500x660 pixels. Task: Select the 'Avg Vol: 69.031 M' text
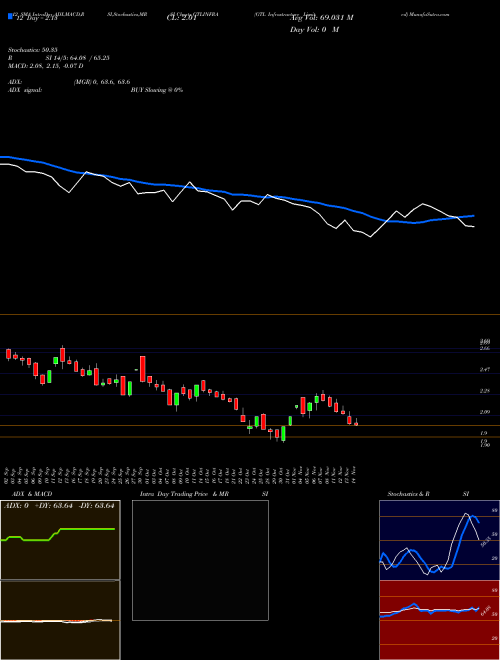(x=322, y=18)
